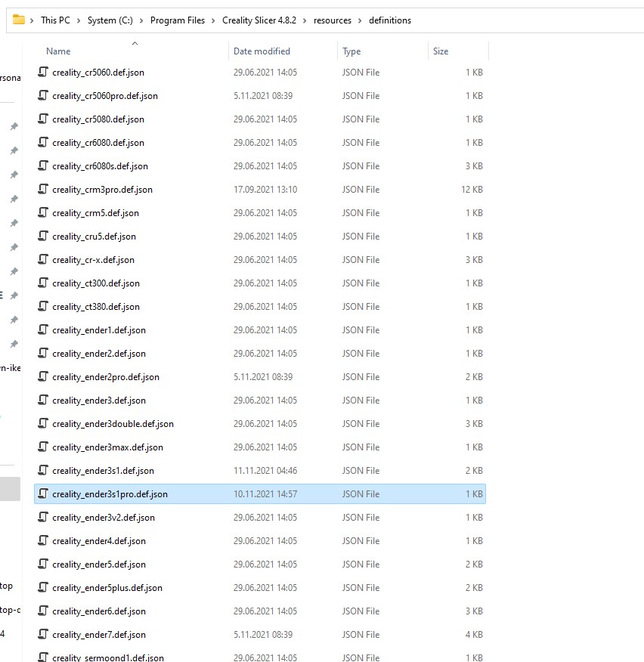Click the name creality_ender2pro.def.json
Image resolution: width=644 pixels, height=662 pixels.
pyautogui.click(x=106, y=377)
